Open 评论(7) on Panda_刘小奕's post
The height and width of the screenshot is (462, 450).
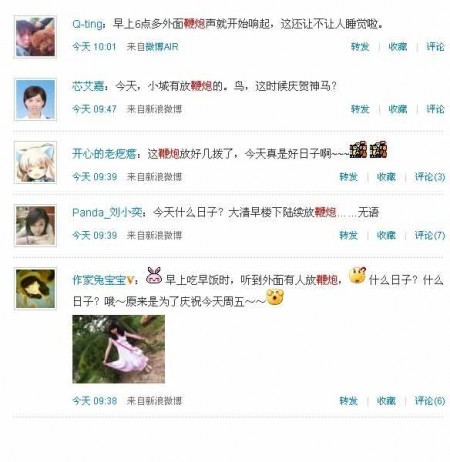click(430, 235)
